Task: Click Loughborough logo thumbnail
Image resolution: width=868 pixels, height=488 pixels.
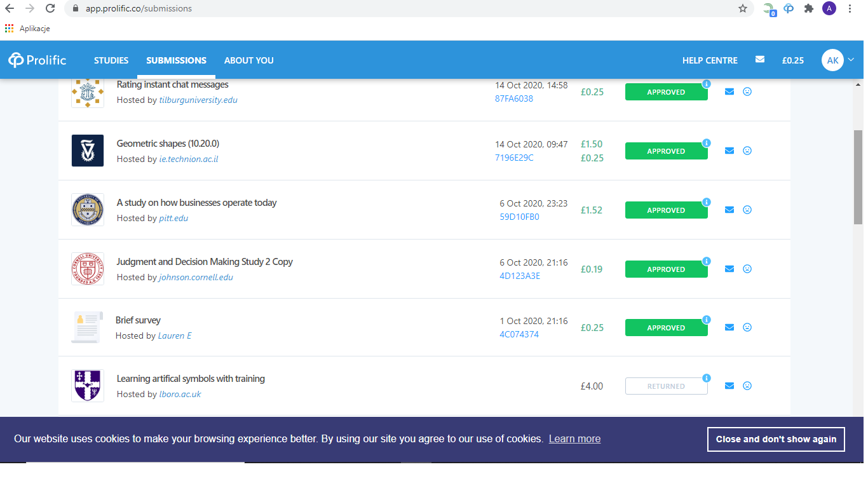Action: tap(88, 386)
